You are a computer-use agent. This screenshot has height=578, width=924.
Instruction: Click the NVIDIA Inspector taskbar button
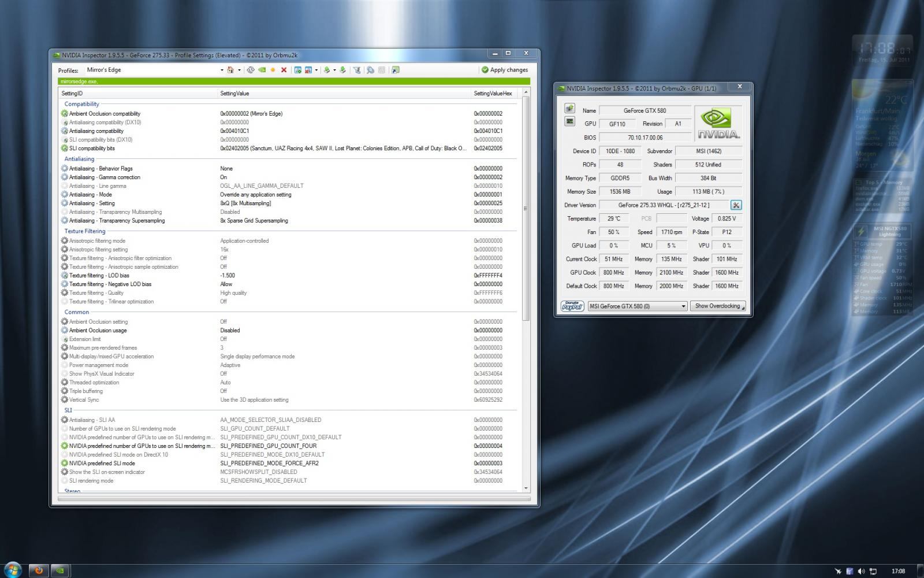click(60, 570)
